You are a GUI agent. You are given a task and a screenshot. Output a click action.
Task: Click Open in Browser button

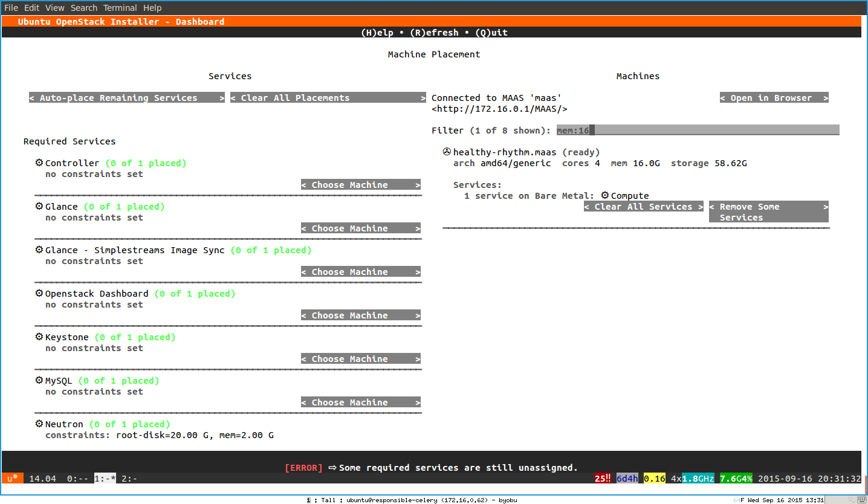pos(774,98)
